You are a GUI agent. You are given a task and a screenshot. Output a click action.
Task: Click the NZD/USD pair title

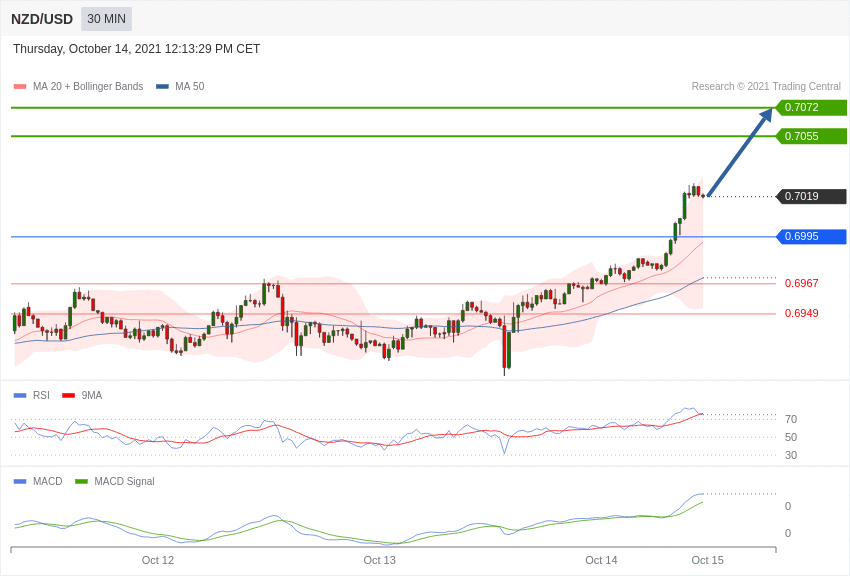click(42, 19)
